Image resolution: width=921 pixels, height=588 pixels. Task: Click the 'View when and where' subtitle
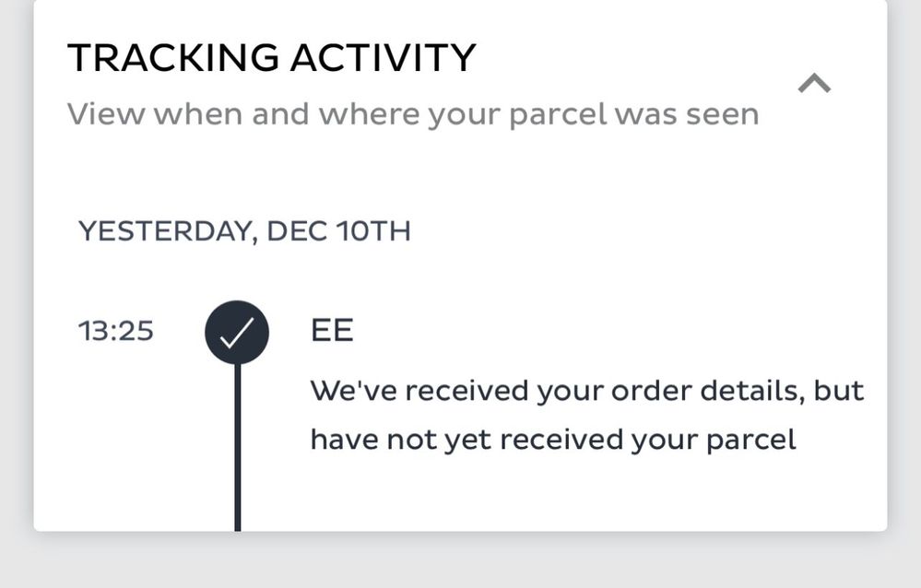click(412, 114)
